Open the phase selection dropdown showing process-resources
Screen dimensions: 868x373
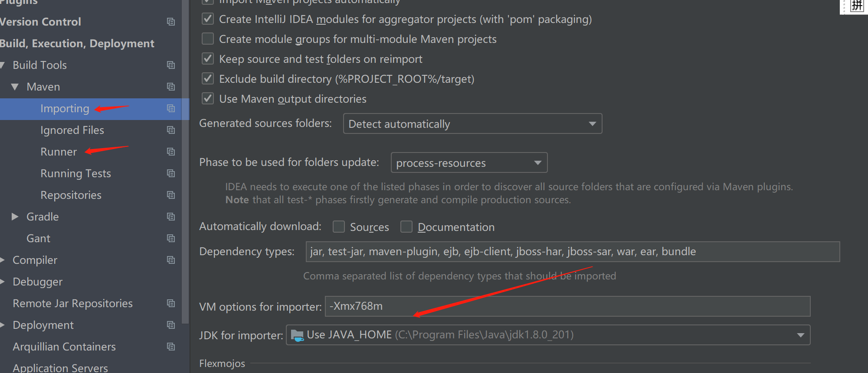537,162
